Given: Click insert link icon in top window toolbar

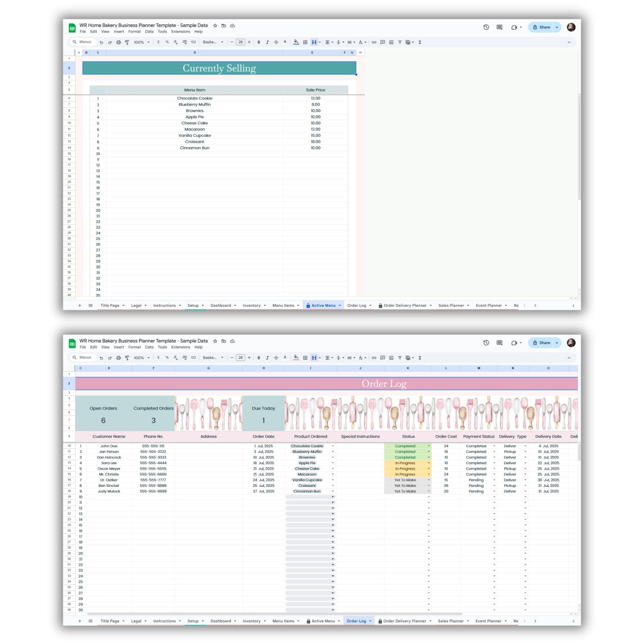Looking at the screenshot, I should click(374, 42).
